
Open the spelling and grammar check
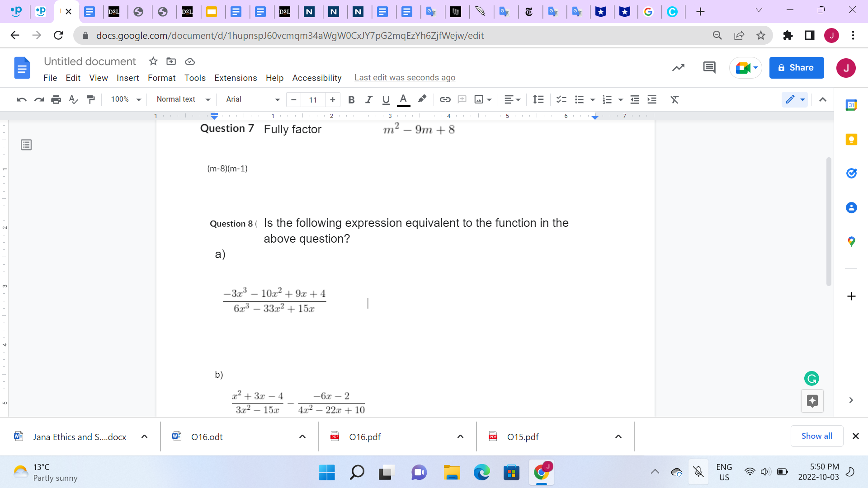coord(73,99)
